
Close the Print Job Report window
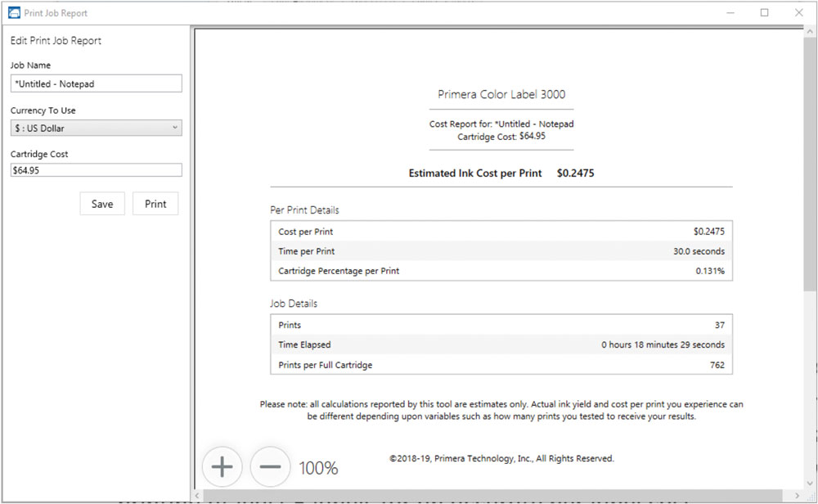pyautogui.click(x=798, y=12)
